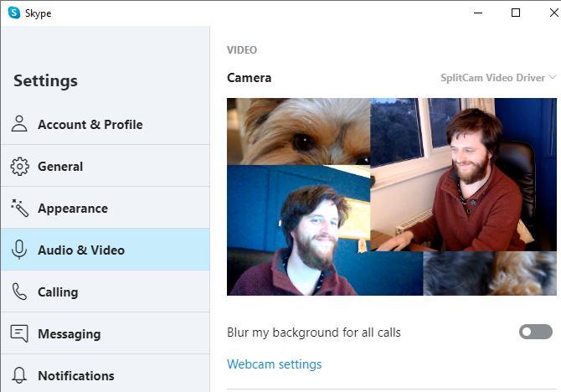Click the Appearance magic wand icon
The image size is (561, 392).
(19, 209)
